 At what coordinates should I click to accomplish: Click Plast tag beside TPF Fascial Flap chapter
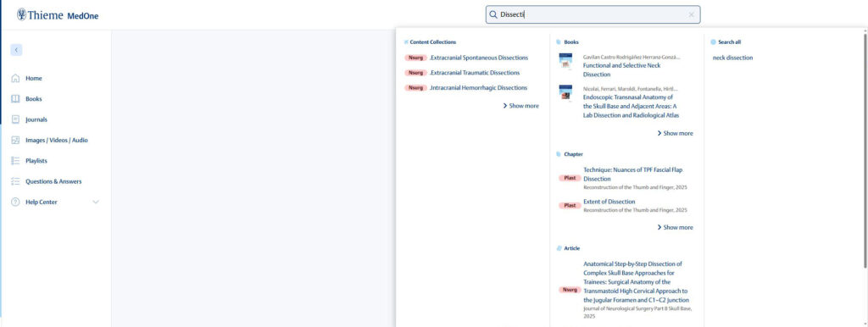tap(570, 178)
